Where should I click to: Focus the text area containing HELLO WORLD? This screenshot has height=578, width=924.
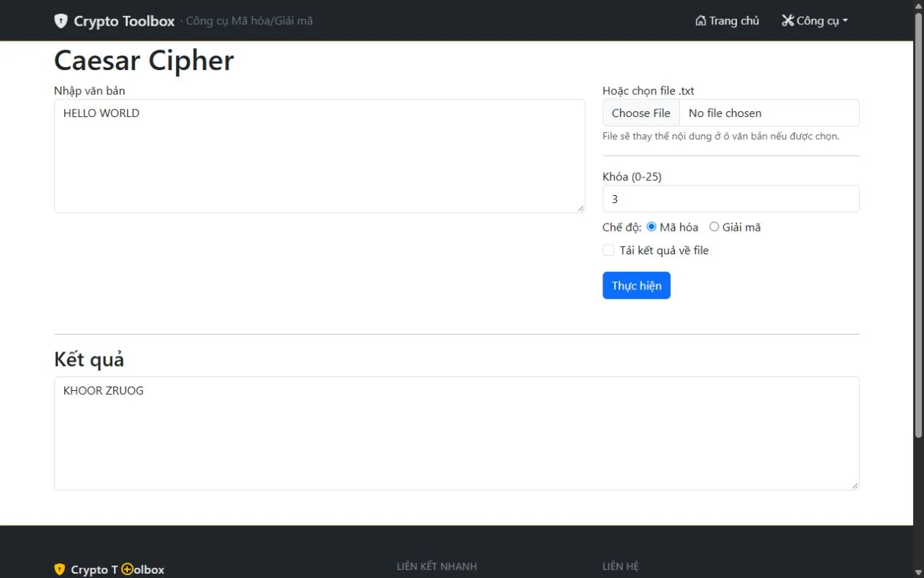[x=320, y=156]
